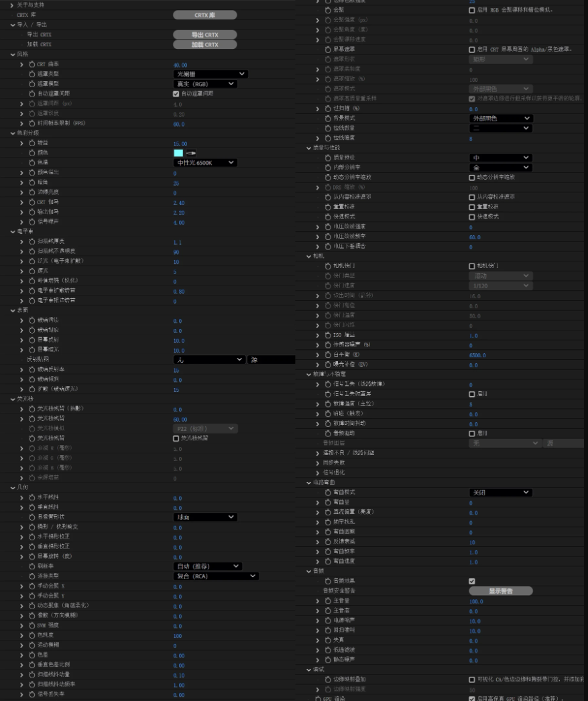This screenshot has width=588, height=701.
Task: Collapse the 电子束 section
Action: click(13, 232)
